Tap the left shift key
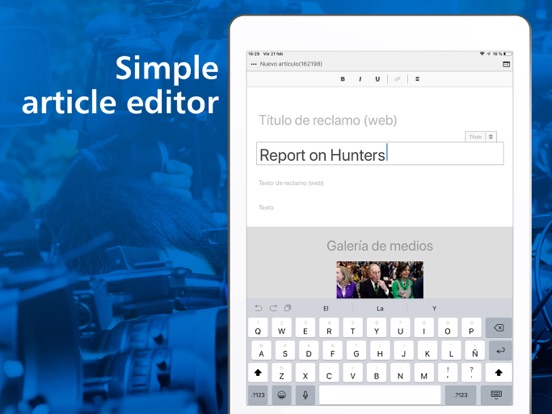552x414 pixels. pyautogui.click(x=258, y=372)
